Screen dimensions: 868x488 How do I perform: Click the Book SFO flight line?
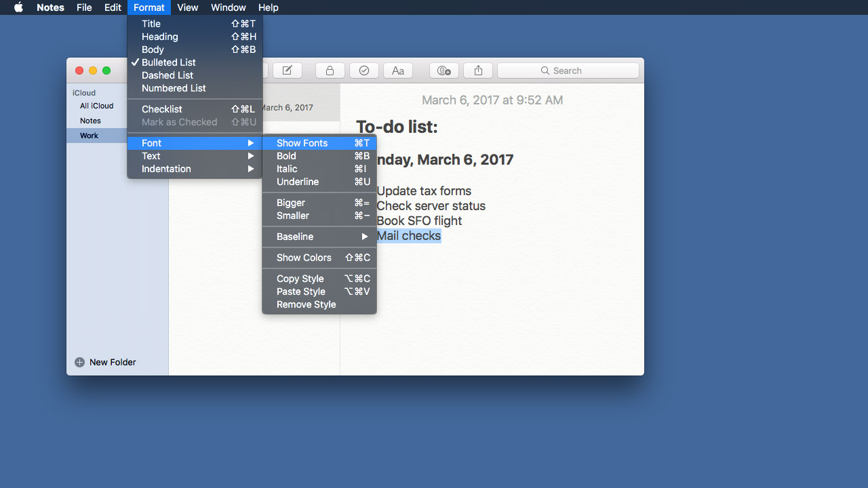tap(419, 221)
